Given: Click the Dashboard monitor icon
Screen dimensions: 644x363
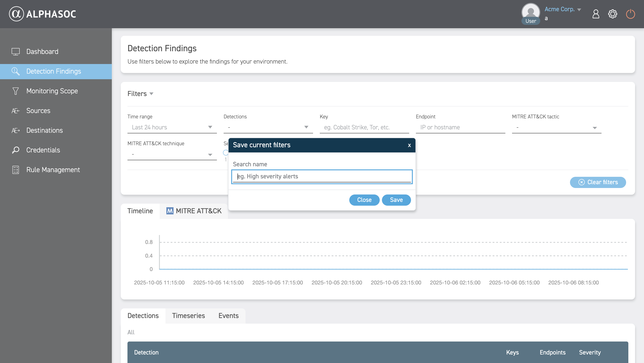Looking at the screenshot, I should pos(15,51).
